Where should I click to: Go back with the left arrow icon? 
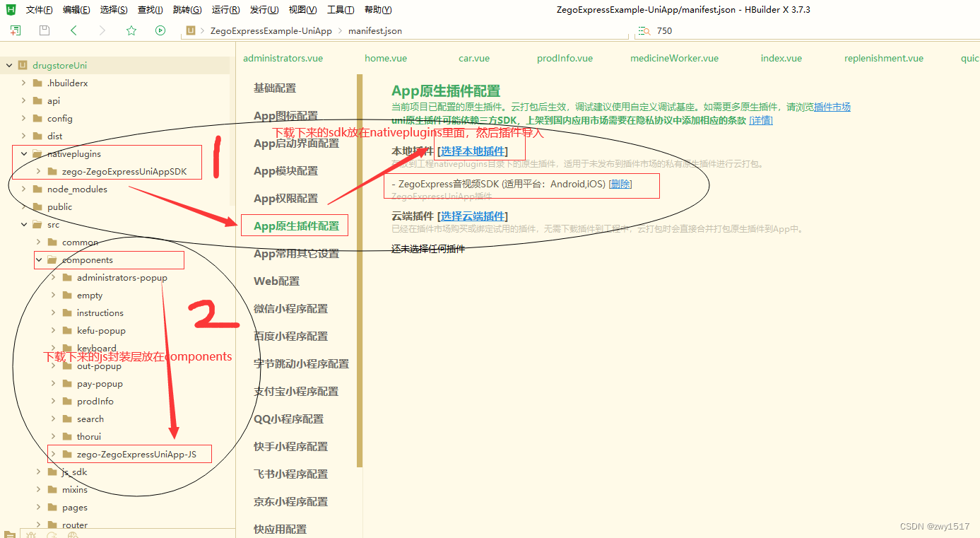[73, 30]
